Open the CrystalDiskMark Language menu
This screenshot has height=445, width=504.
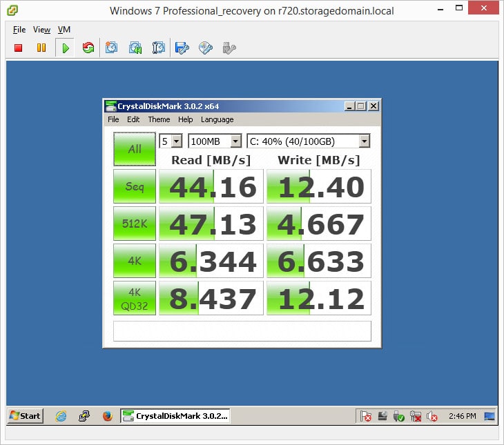217,119
